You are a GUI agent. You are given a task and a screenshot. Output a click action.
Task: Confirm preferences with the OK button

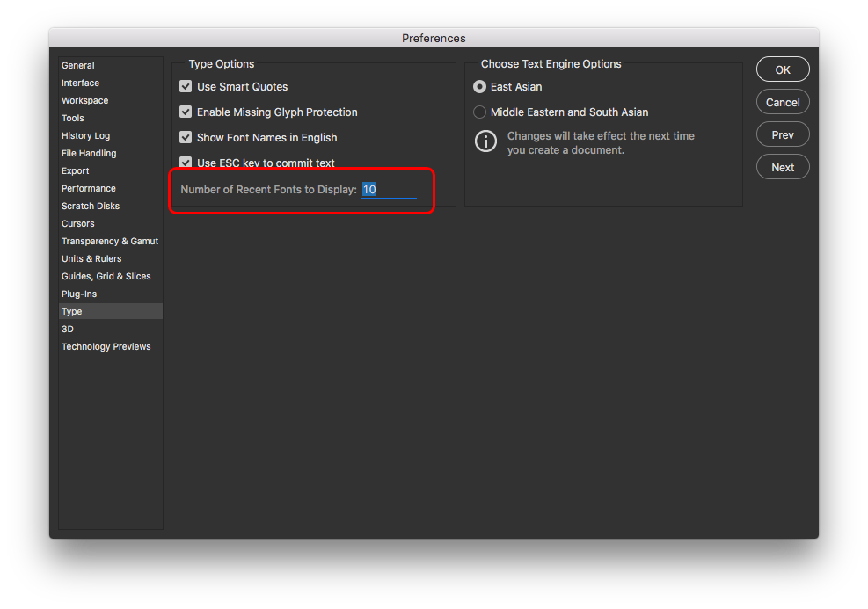coord(783,69)
